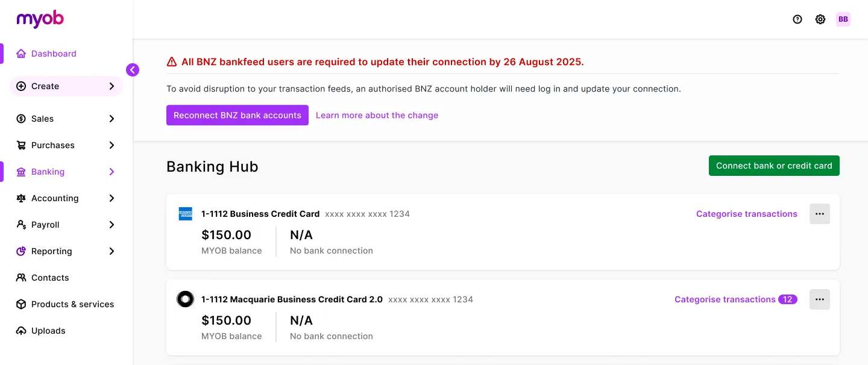Click the Payroll person icon

(x=21, y=225)
